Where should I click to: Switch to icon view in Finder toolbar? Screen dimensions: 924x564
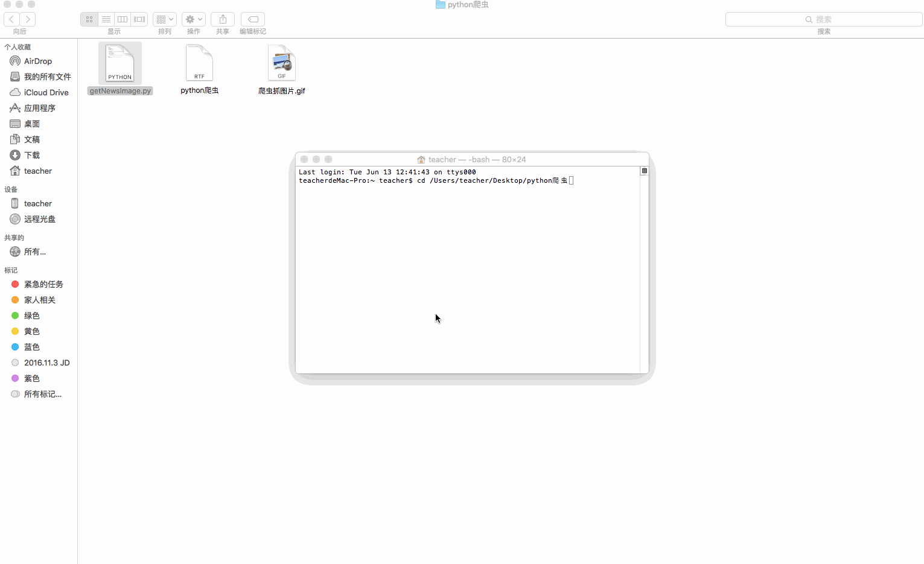tap(89, 19)
